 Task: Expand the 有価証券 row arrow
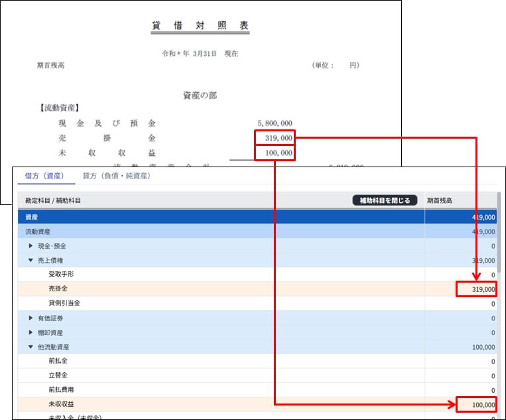[31, 318]
